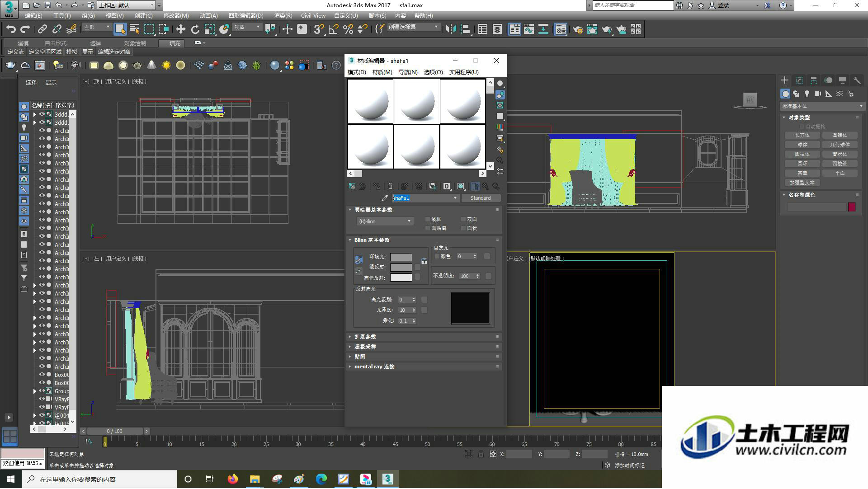Viewport: 868px width, 489px height.
Task: Click 平面 plane primitive button
Action: (x=840, y=173)
